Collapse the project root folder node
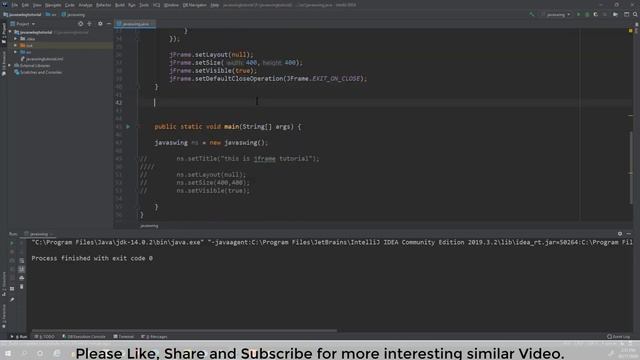This screenshot has height=360, width=640. click(11, 32)
